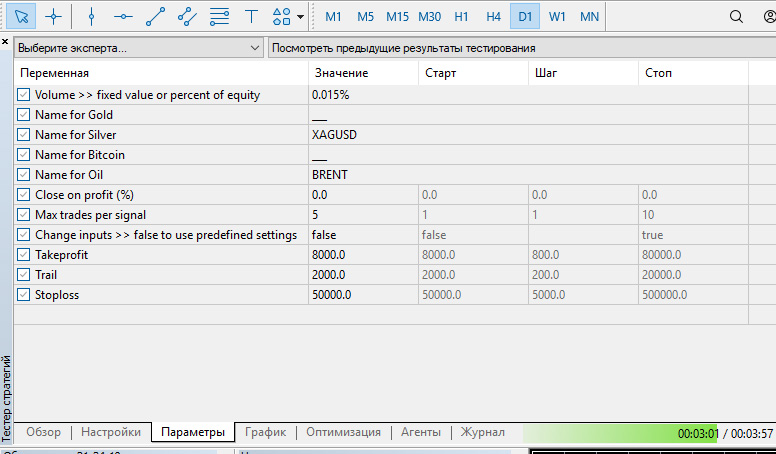Click the Тестер стратегий vertical panel label
Screen dimensions: 776x454
(6, 399)
